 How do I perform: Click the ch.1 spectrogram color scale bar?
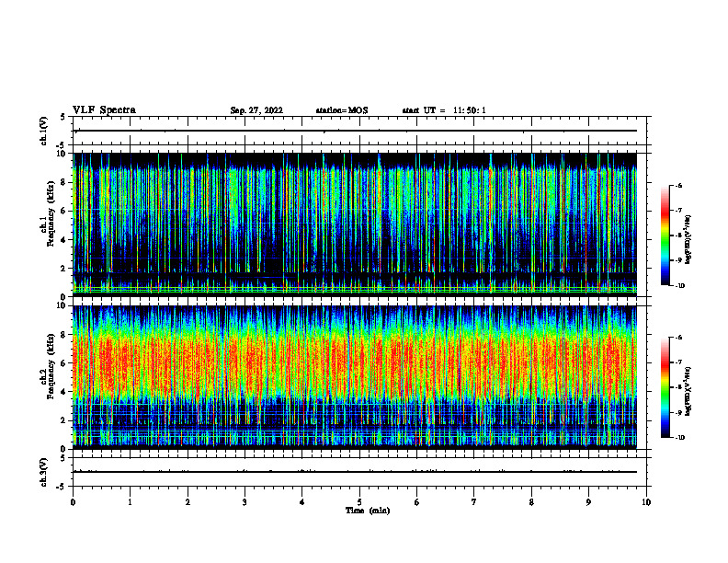665,236
